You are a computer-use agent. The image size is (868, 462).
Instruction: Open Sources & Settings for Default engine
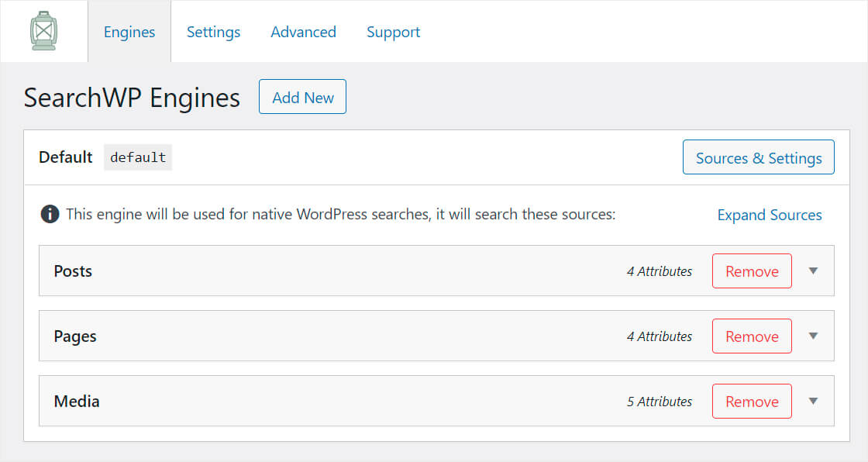[x=759, y=157]
